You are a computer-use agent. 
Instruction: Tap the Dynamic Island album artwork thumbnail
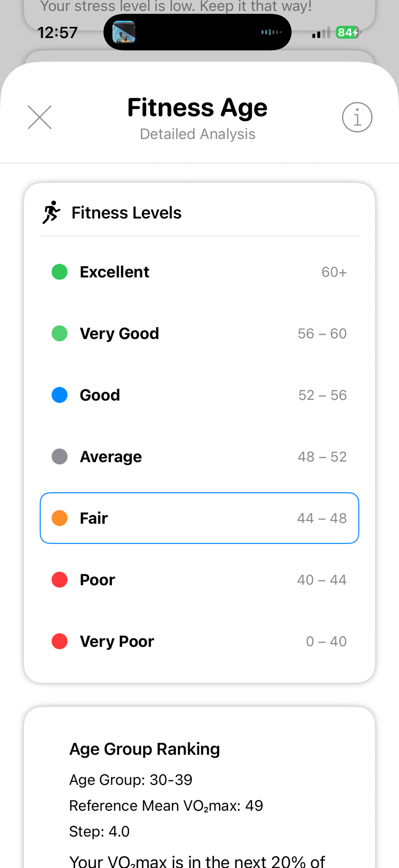124,32
